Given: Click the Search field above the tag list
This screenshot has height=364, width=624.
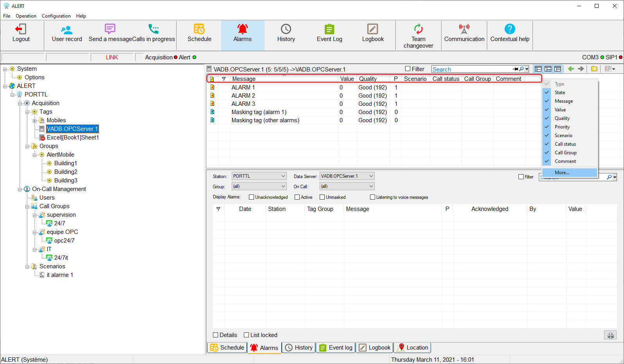Looking at the screenshot, I should click(x=472, y=69).
